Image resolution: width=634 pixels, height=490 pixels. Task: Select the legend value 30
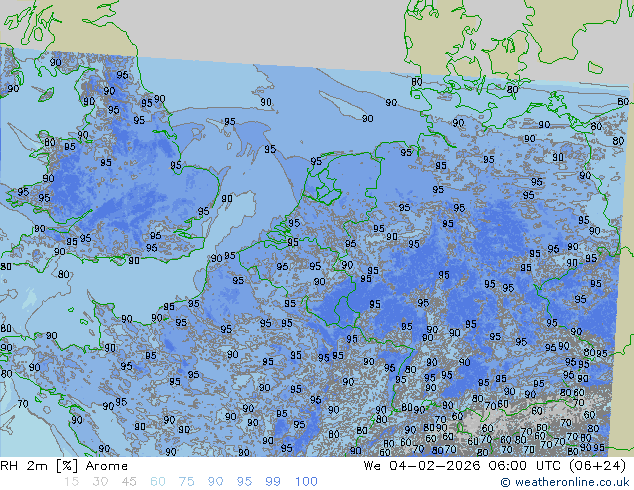pos(100,482)
